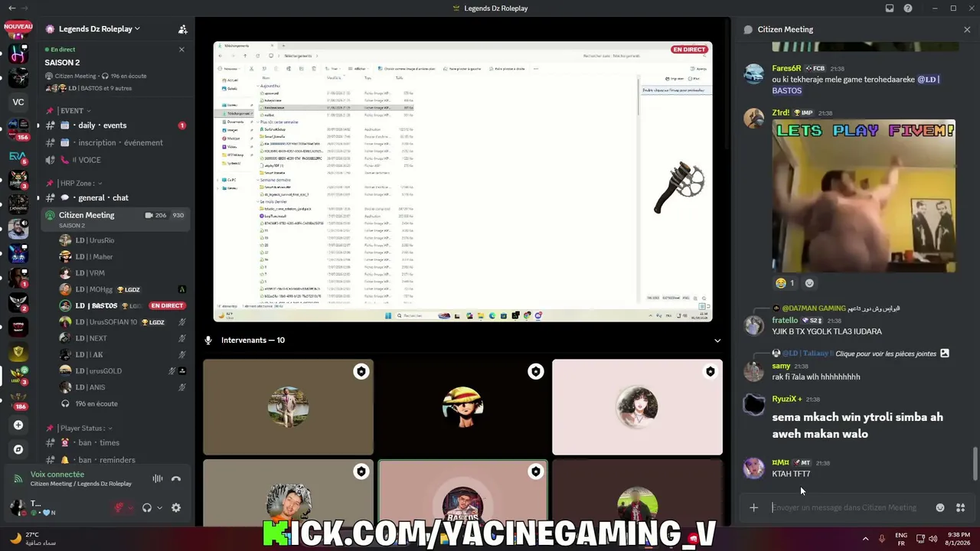Open the apps launcher in message box

click(961, 507)
